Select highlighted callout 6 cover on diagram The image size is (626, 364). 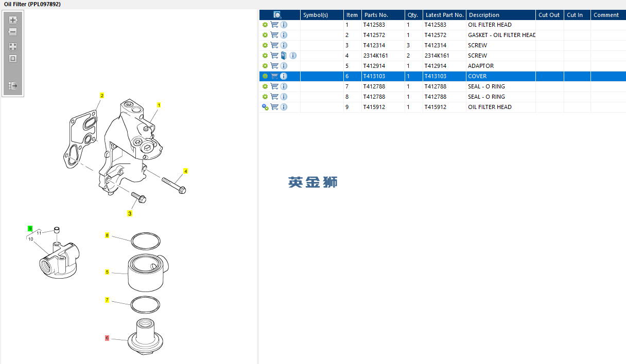(x=107, y=338)
